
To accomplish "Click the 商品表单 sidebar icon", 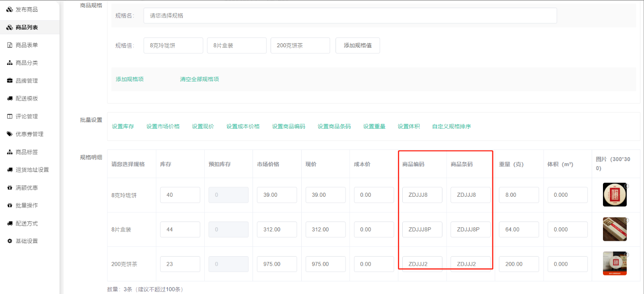I will pyautogui.click(x=9, y=45).
